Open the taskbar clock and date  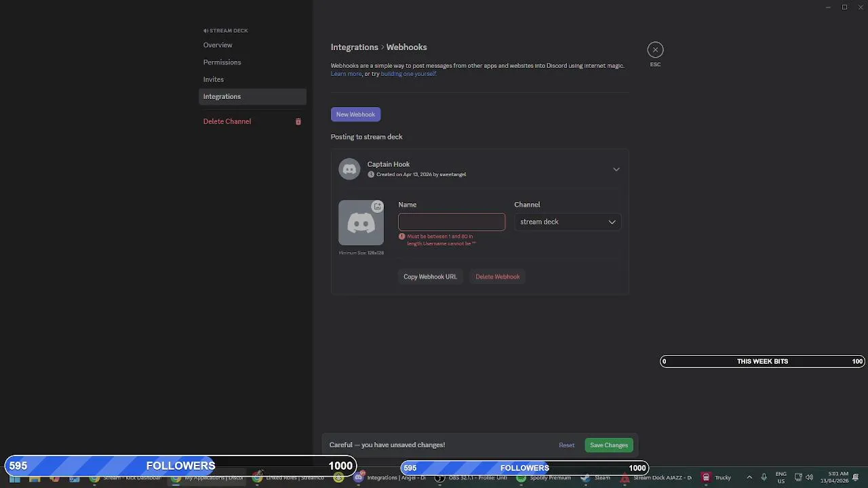(834, 478)
